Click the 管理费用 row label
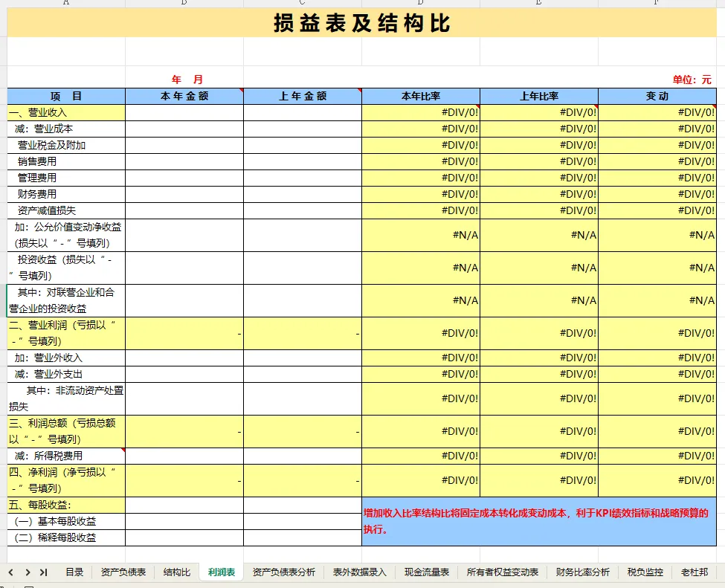The image size is (725, 588). (66, 178)
